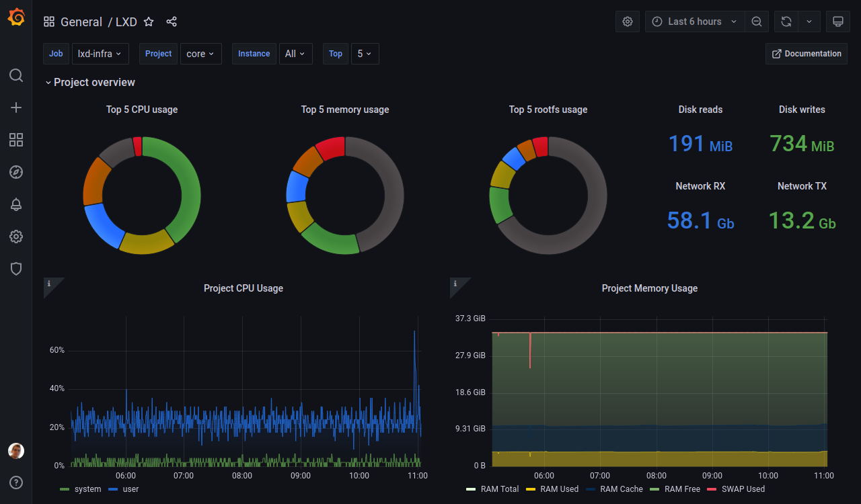Open the search dashboards icon
The width and height of the screenshot is (861, 504).
coord(16,75)
